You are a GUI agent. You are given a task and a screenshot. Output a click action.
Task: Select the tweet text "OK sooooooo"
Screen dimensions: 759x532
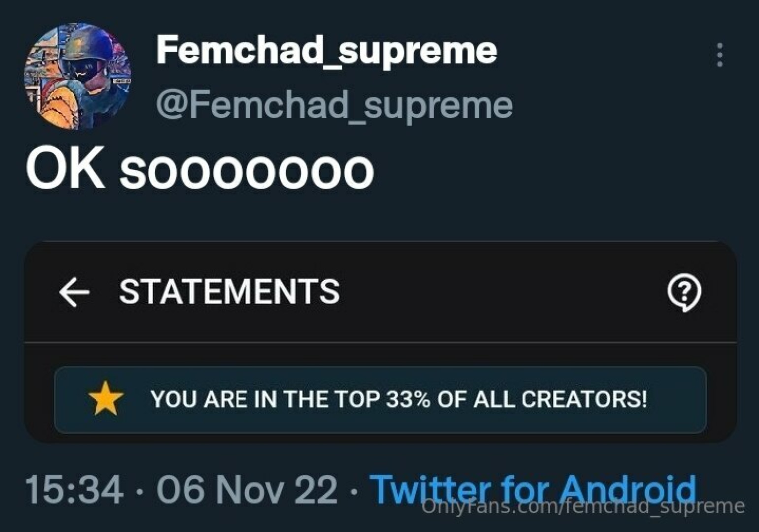[x=199, y=170]
